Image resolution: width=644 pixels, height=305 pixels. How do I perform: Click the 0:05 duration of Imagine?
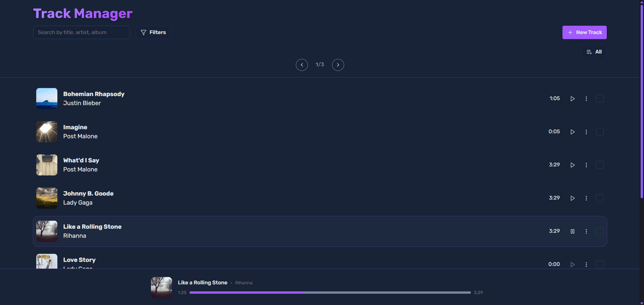554,132
